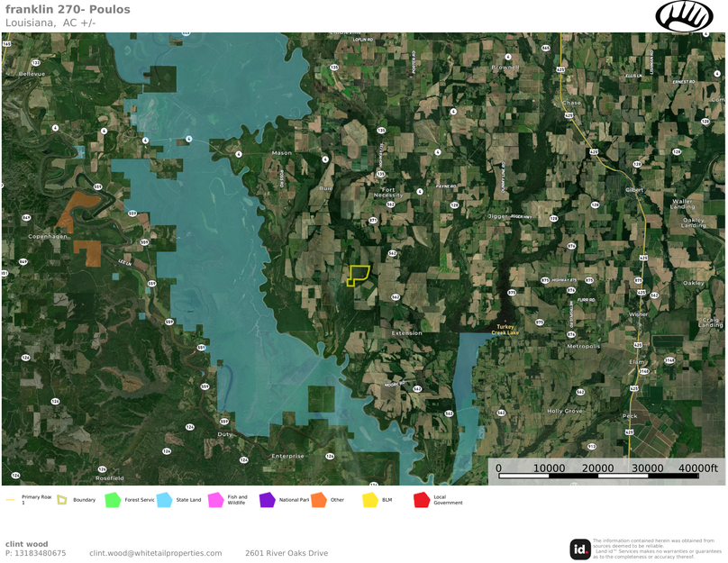The height and width of the screenshot is (563, 728).
Task: Click the Fort Necessity town label
Action: click(388, 192)
